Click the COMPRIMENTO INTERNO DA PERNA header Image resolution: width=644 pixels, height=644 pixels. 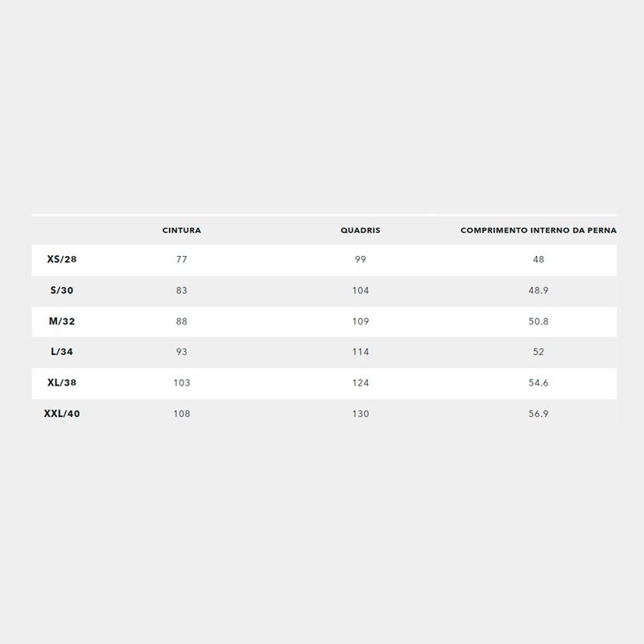click(539, 230)
